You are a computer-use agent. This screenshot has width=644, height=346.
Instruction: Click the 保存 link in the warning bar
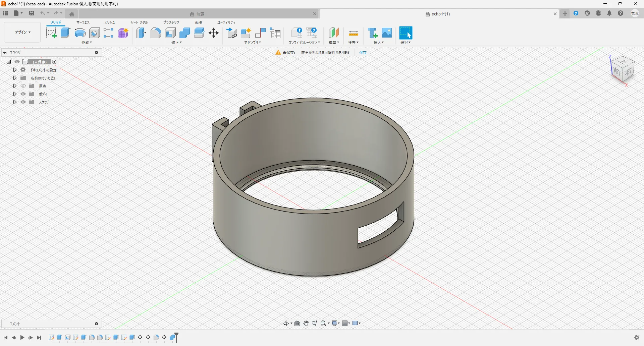click(363, 53)
